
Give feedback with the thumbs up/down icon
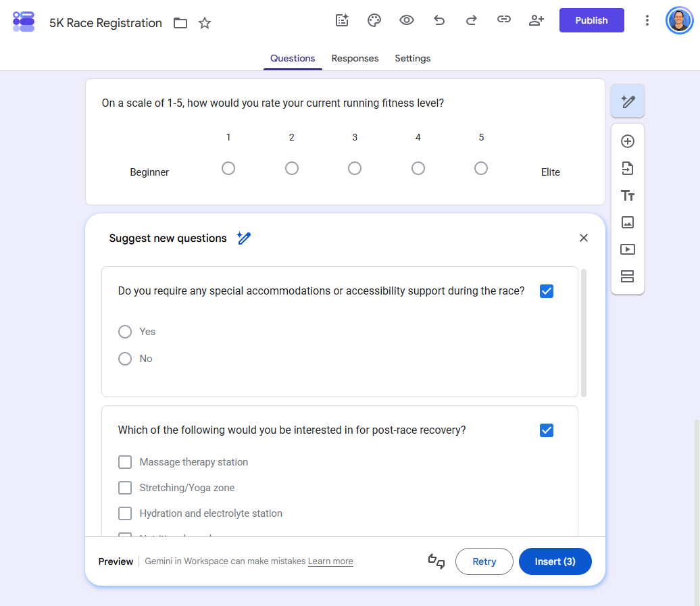pos(436,561)
